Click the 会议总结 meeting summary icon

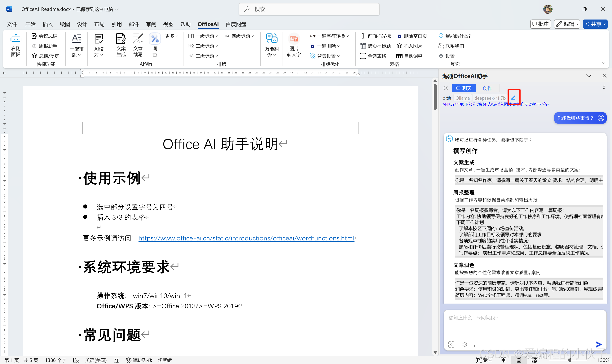[45, 36]
